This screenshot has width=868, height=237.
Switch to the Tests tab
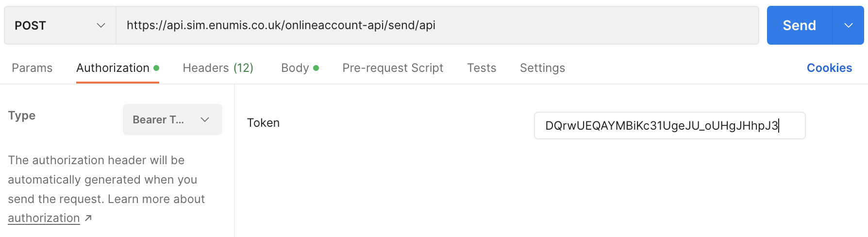click(482, 68)
